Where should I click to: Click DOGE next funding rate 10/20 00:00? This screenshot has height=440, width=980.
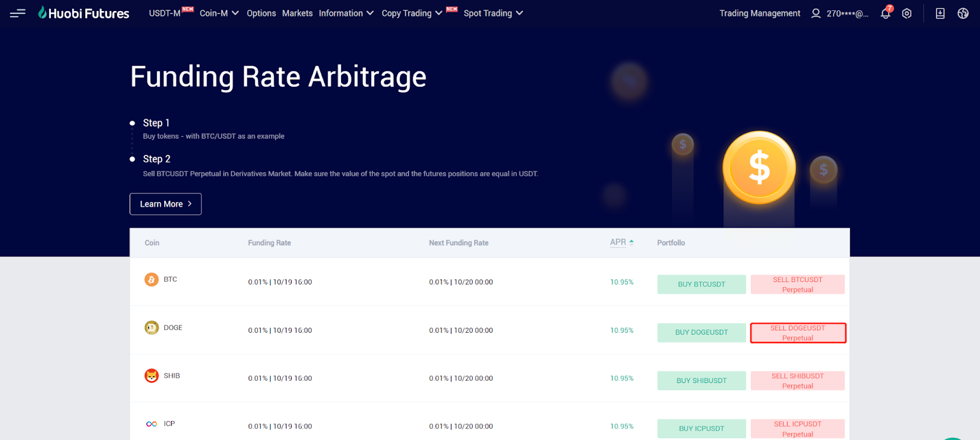click(461, 330)
